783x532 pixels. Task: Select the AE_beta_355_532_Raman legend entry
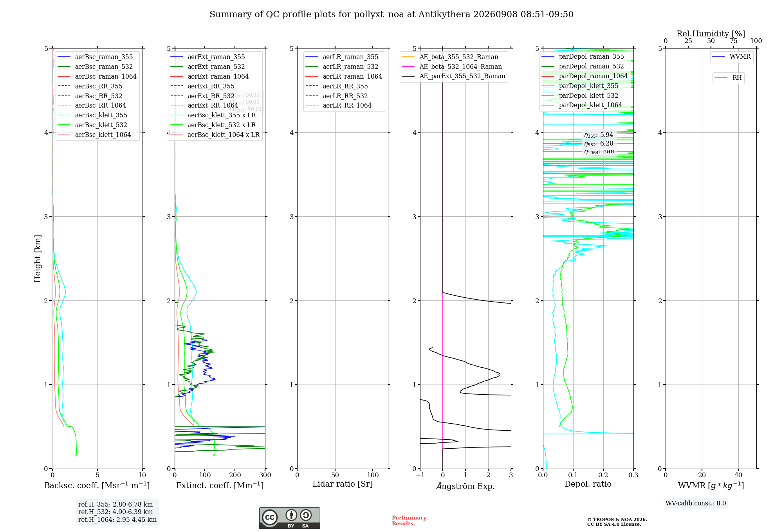click(450, 57)
